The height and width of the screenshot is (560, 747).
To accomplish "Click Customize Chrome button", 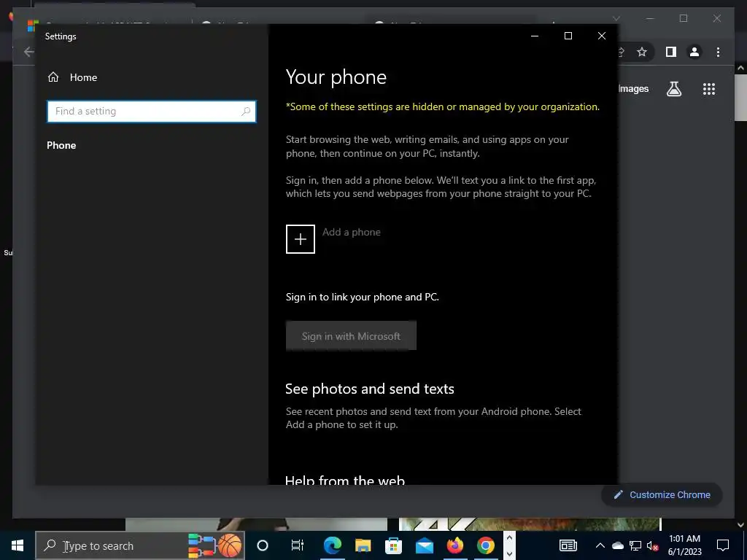I will (662, 495).
